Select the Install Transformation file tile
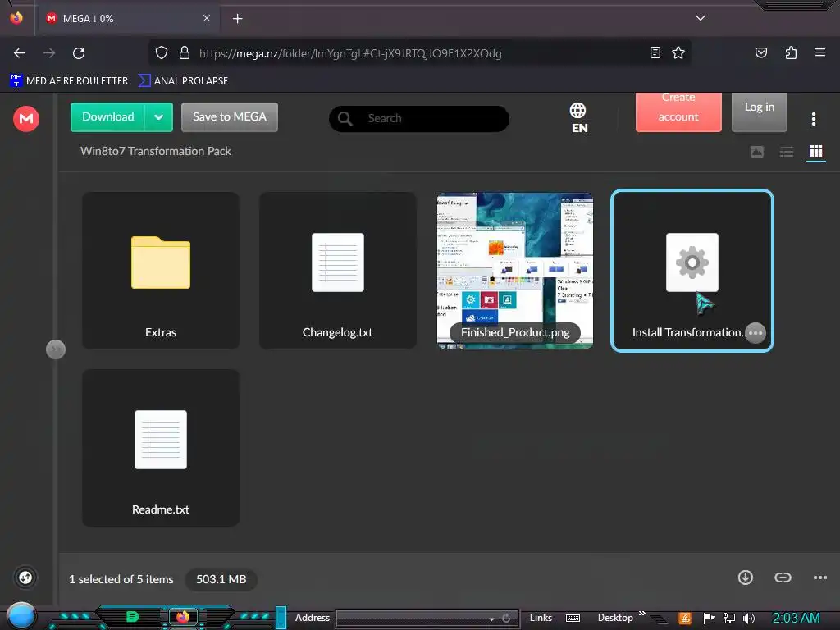 pyautogui.click(x=692, y=271)
